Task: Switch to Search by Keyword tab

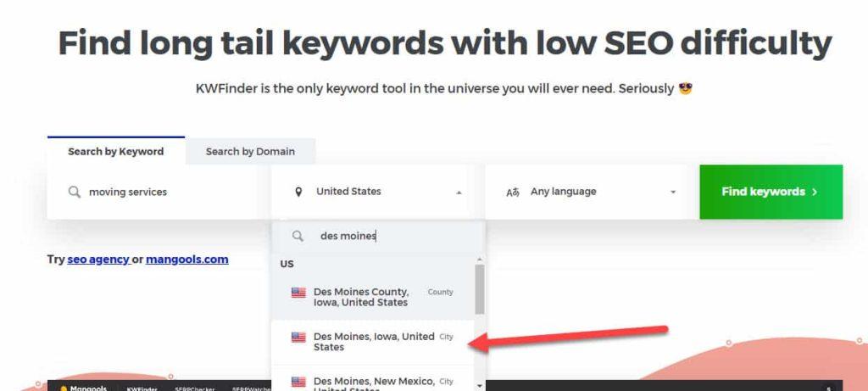Action: pyautogui.click(x=115, y=152)
